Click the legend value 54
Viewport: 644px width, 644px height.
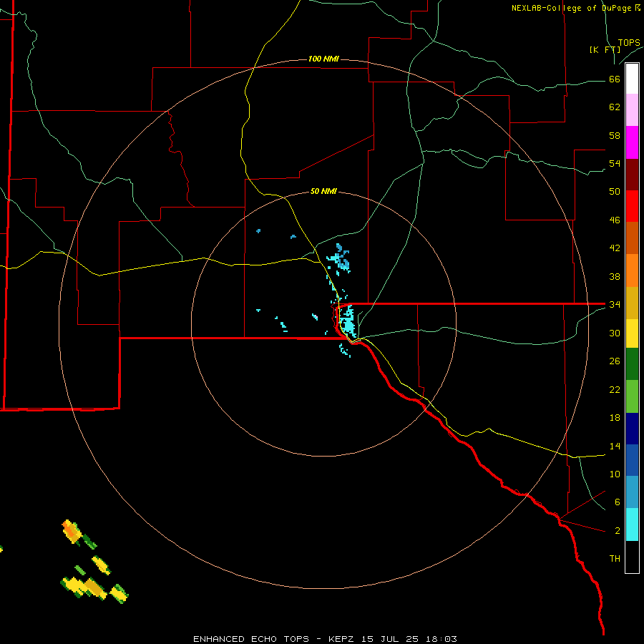tap(615, 163)
